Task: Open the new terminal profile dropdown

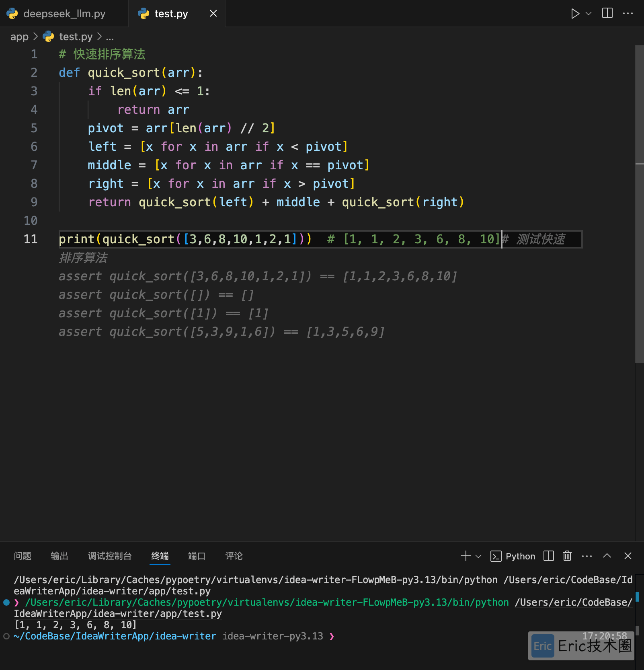Action: click(x=478, y=556)
